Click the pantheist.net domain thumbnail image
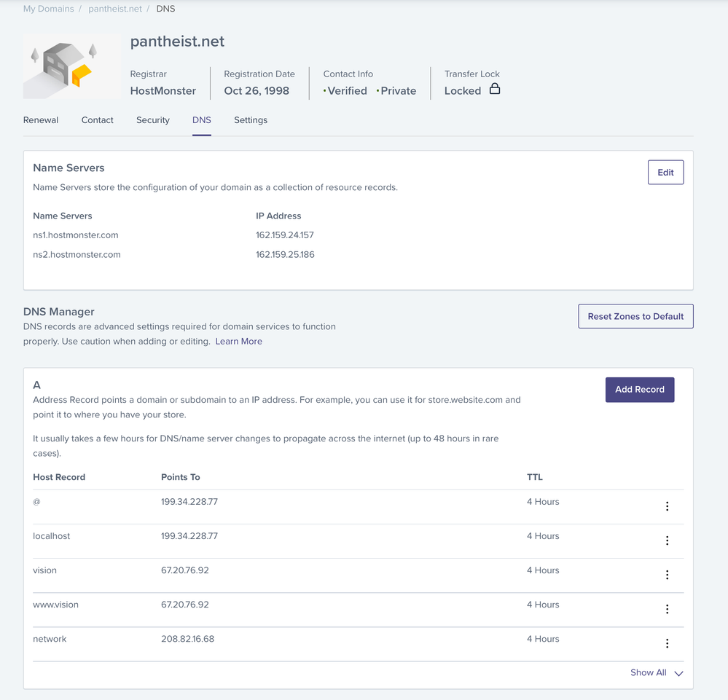 coord(71,66)
